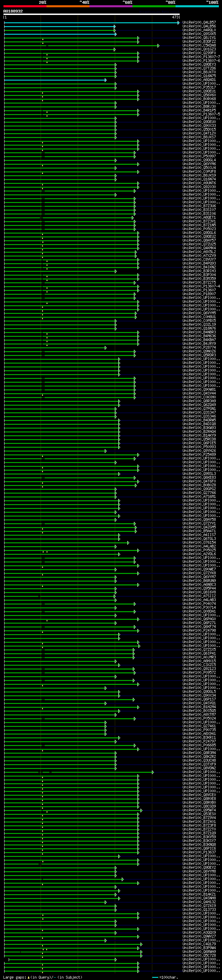This screenshot has height=980, width=222.
Task: Choose the UniRef100_P35317 row label
Action: (x=199, y=88)
